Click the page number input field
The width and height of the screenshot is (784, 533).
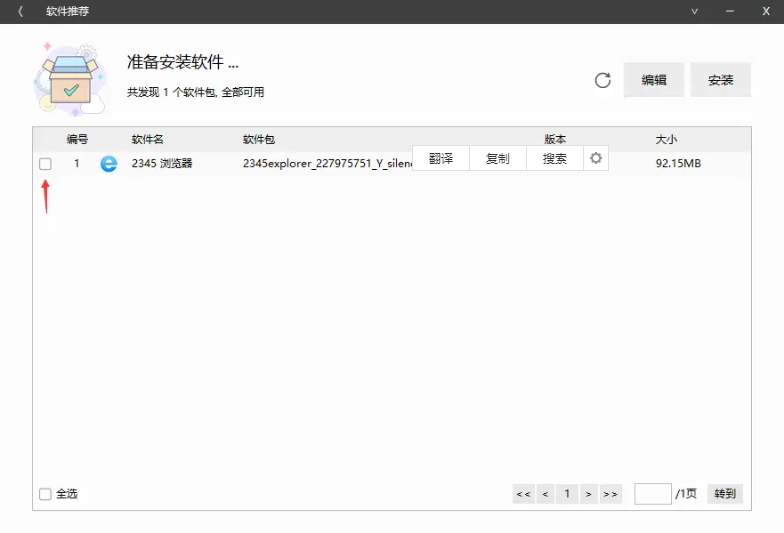[652, 494]
